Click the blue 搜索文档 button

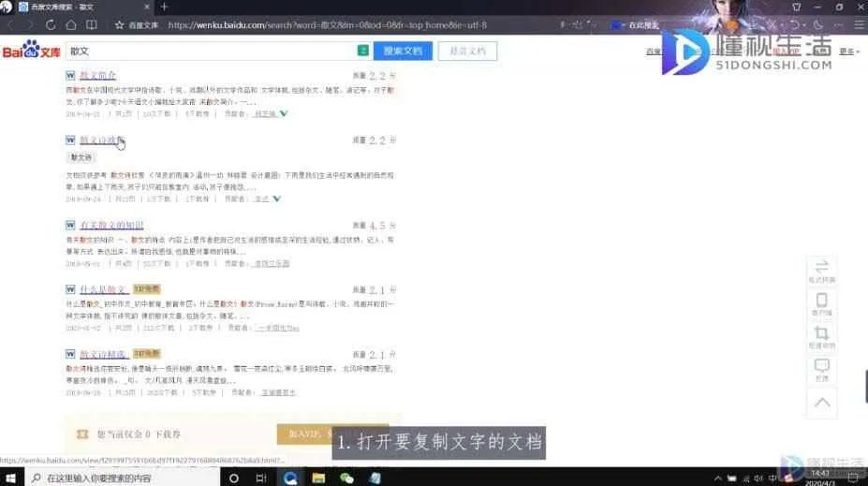click(403, 51)
